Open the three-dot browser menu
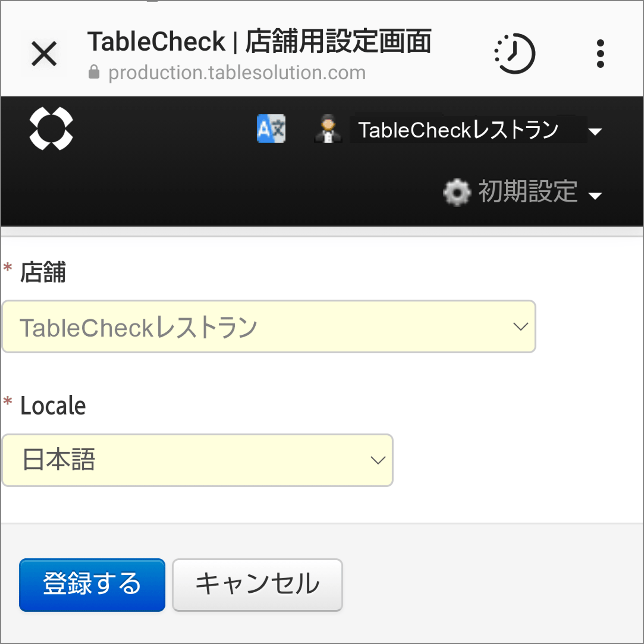Screen dimensions: 644x644 (x=600, y=53)
